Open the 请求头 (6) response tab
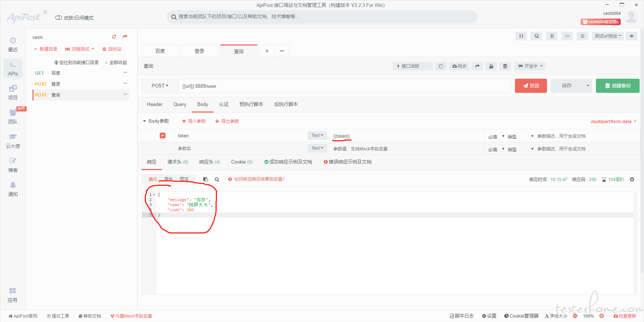Image resolution: width=644 pixels, height=322 pixels. click(178, 162)
